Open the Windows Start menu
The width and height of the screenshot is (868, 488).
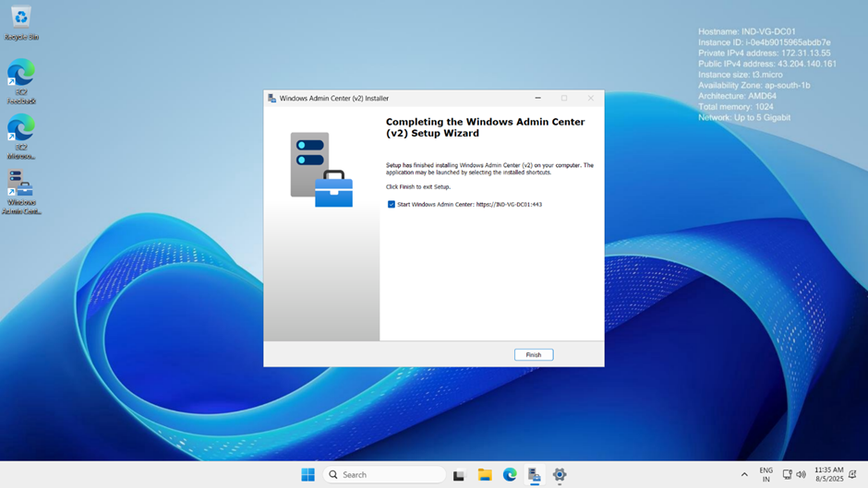pyautogui.click(x=307, y=475)
